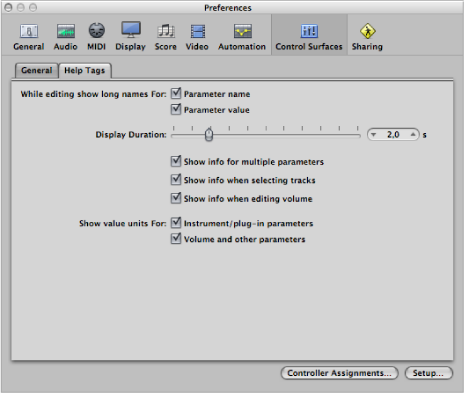This screenshot has width=464, height=393.
Task: Select the Help Tags tab
Action: click(x=85, y=70)
